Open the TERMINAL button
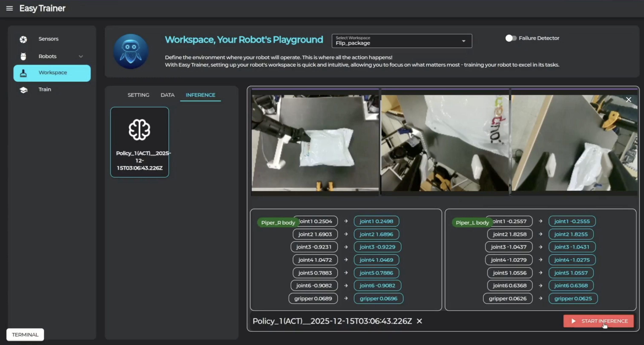The height and width of the screenshot is (345, 644). pos(25,335)
